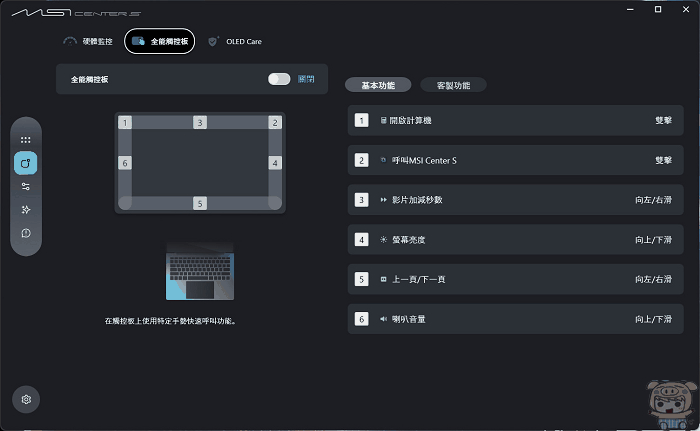Click touchpad zone 1 in the diagram
This screenshot has width=700, height=431.
point(125,123)
